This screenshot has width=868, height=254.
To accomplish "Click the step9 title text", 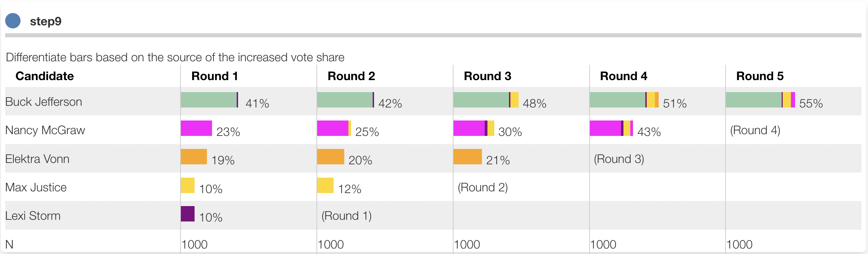I will (46, 21).
